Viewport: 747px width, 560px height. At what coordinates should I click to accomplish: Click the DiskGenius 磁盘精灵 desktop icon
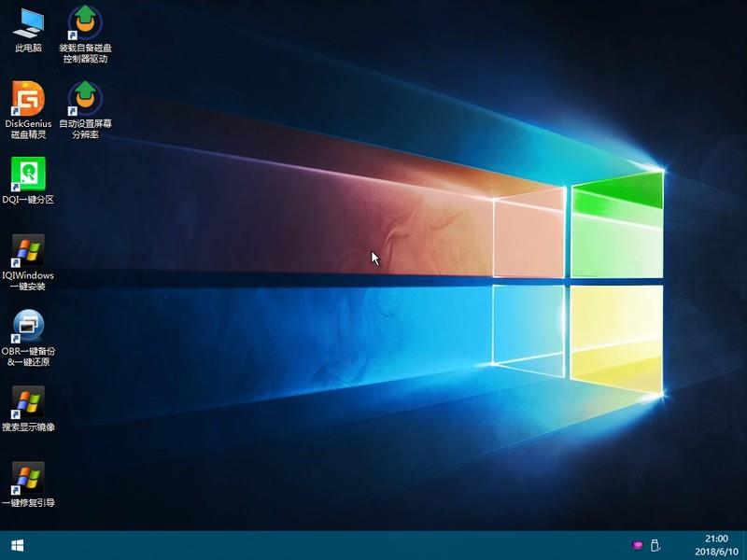click(x=28, y=98)
